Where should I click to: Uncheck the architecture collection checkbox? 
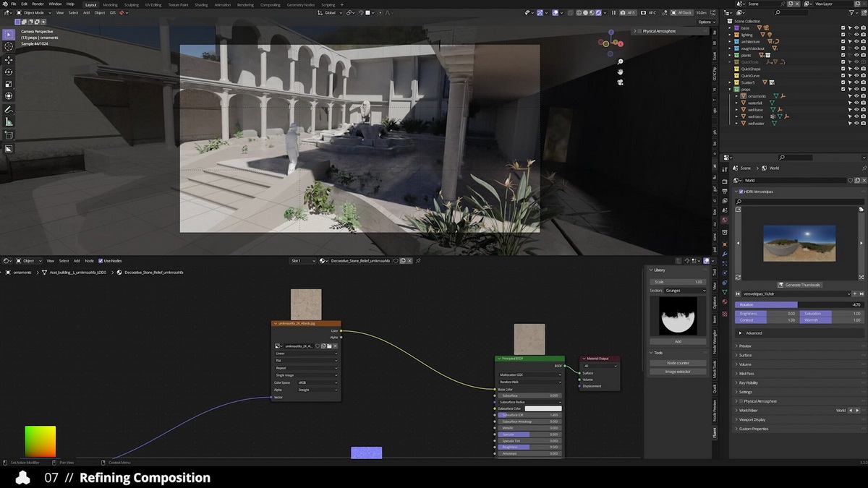tap(843, 41)
